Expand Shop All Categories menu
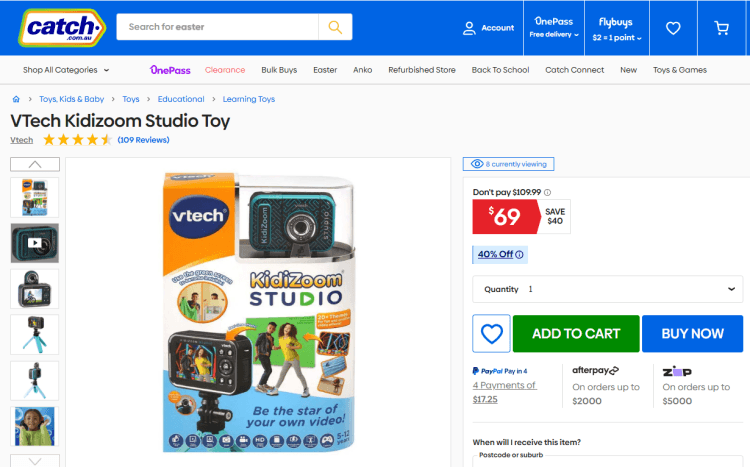The height and width of the screenshot is (467, 750). (66, 70)
